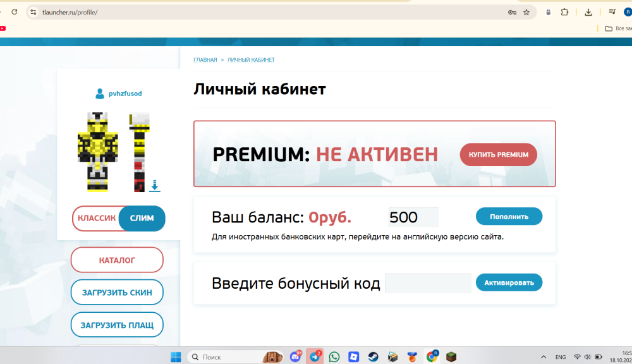Click the side skin preview image
Screen dimensions: 632x364
pos(139,152)
